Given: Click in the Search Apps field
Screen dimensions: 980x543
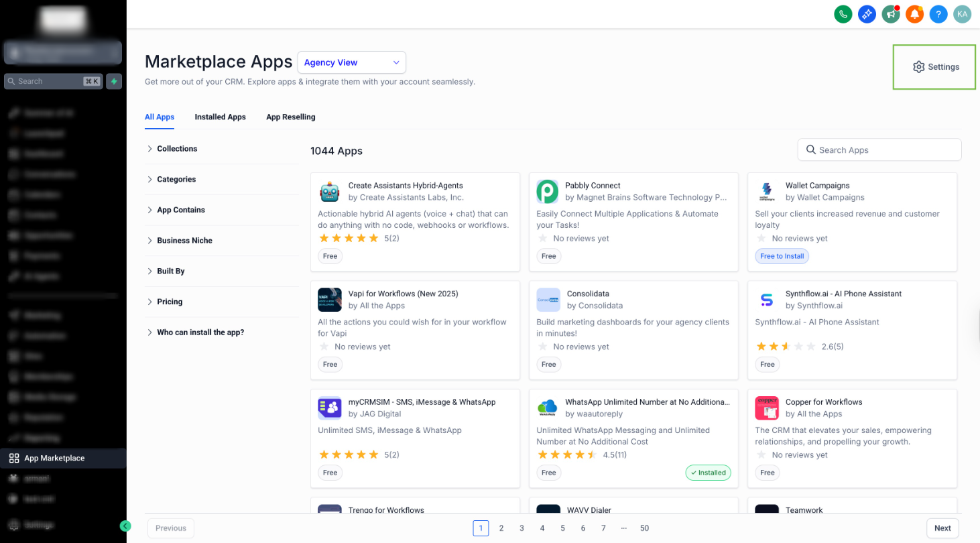Looking at the screenshot, I should pyautogui.click(x=879, y=149).
